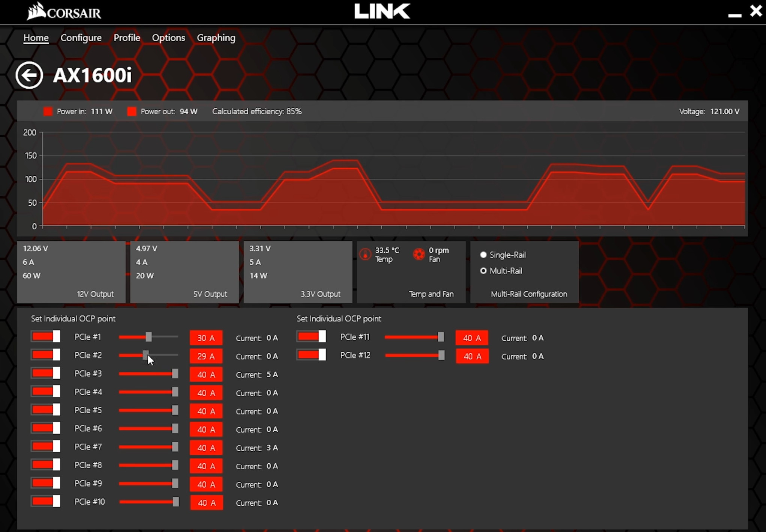This screenshot has width=766, height=532.
Task: Click the 40 A value for PCIe #6
Action: 206,430
